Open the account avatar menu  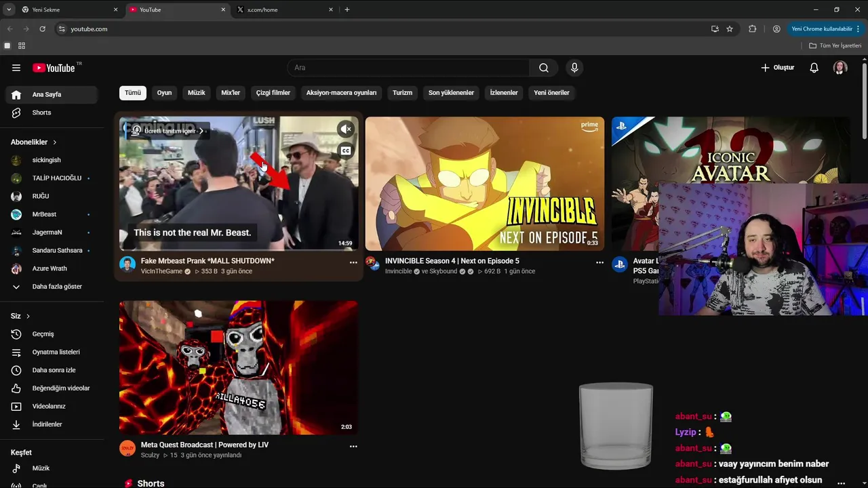840,68
